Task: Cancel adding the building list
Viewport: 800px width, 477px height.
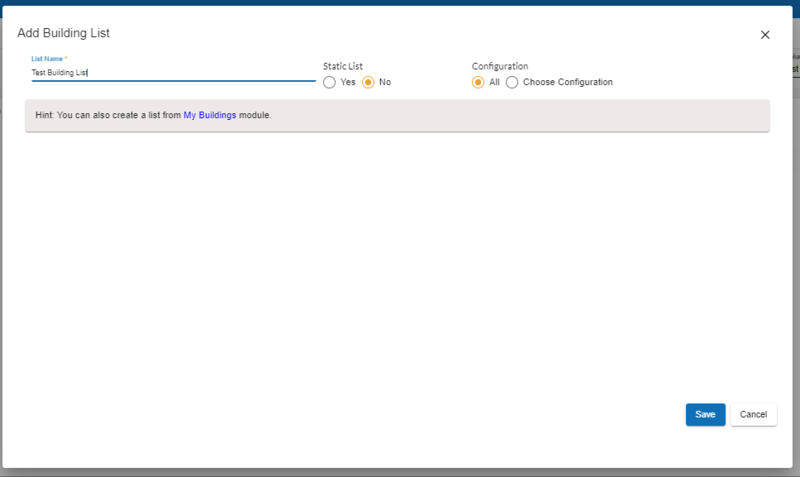Action: [753, 414]
